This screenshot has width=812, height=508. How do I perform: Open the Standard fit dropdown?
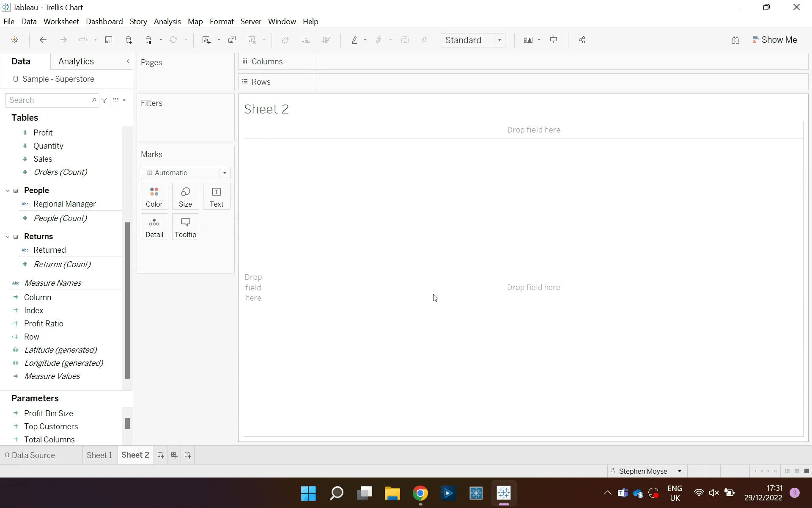pyautogui.click(x=499, y=40)
